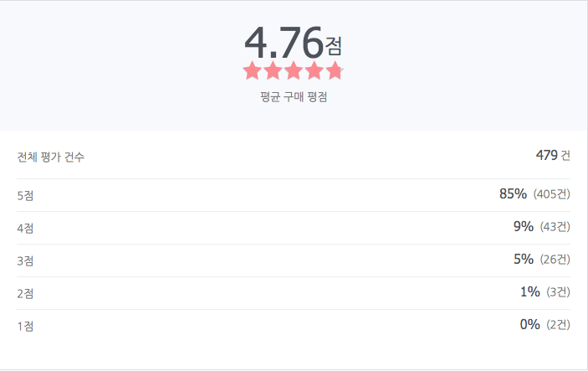Click the fourth pink rating star
588x371 pixels.
[314, 71]
